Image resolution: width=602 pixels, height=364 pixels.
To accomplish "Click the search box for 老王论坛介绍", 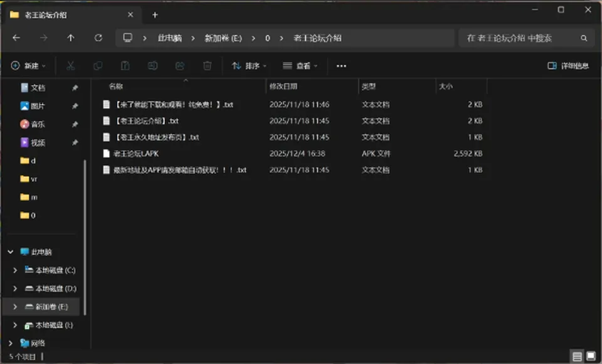I will (525, 38).
